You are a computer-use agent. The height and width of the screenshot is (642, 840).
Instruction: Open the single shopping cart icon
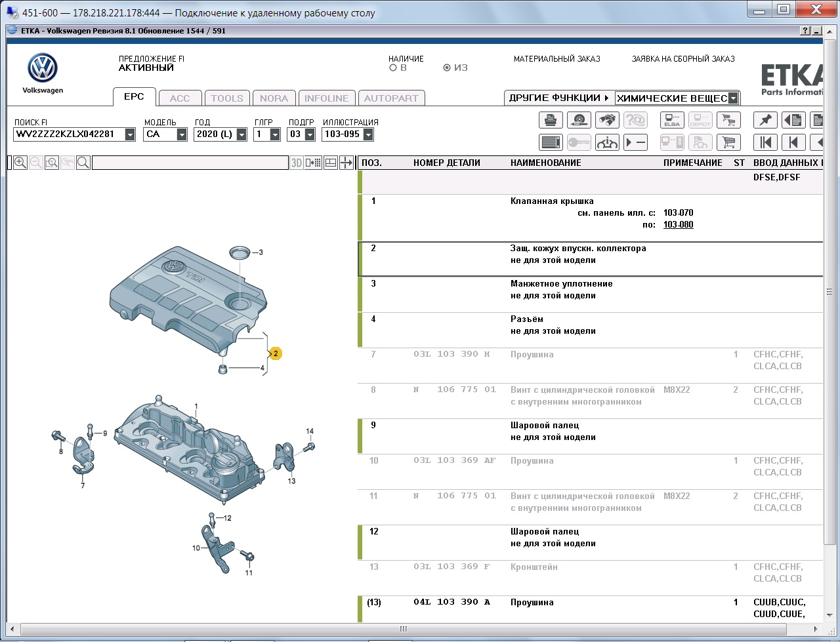click(x=728, y=142)
